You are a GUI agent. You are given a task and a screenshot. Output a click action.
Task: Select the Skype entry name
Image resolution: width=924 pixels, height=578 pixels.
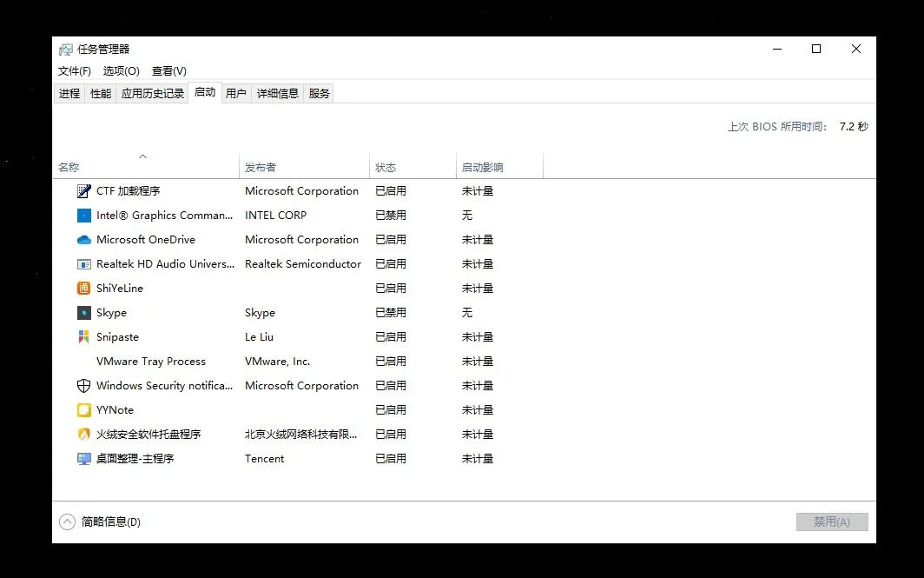coord(111,313)
